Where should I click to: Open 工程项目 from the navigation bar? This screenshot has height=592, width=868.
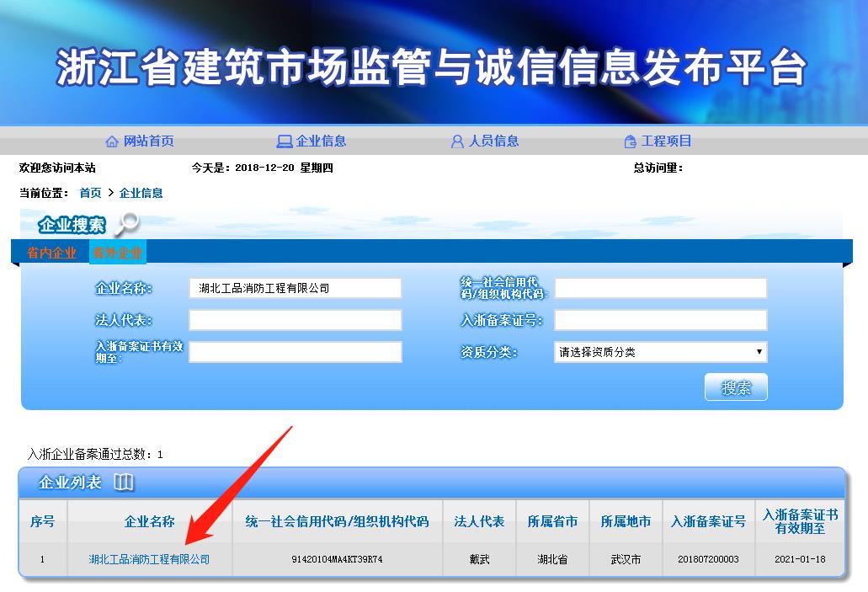pyautogui.click(x=666, y=141)
